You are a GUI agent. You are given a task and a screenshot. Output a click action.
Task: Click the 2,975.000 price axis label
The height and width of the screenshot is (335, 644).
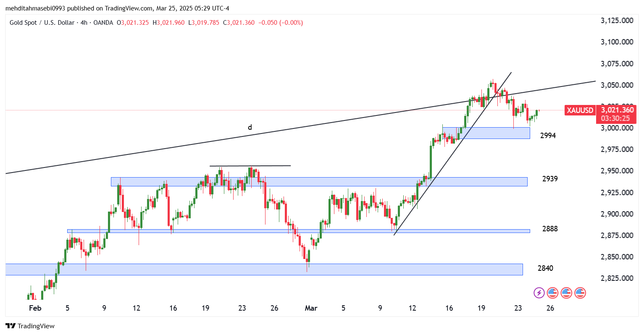coord(617,149)
